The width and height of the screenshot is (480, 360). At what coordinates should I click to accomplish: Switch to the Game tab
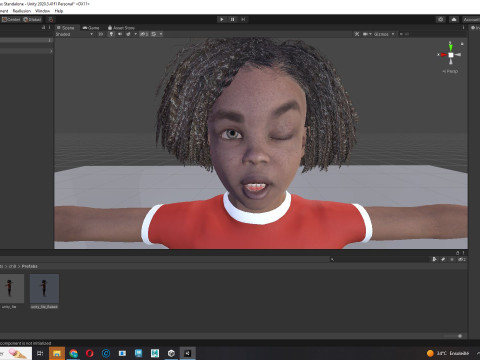tap(91, 28)
